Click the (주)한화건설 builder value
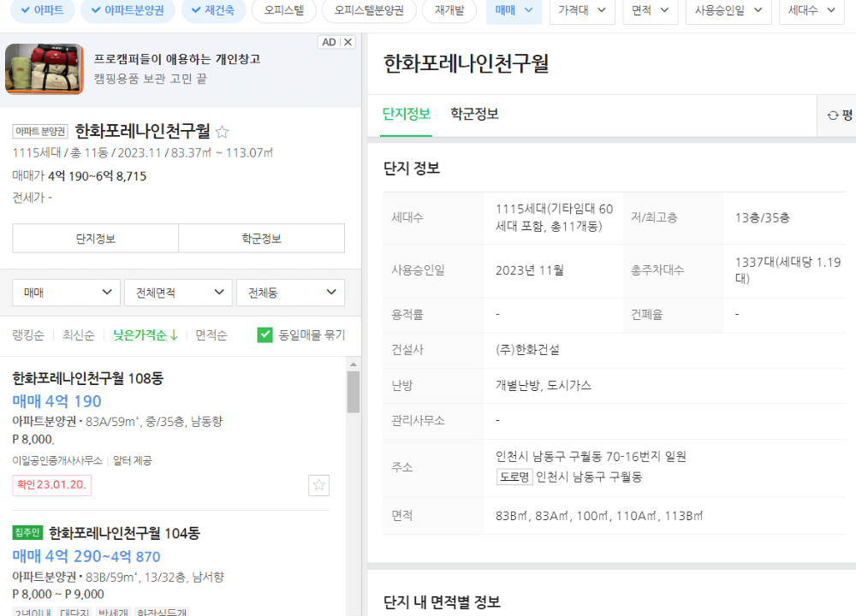Viewport: 856px width, 616px height. (527, 350)
